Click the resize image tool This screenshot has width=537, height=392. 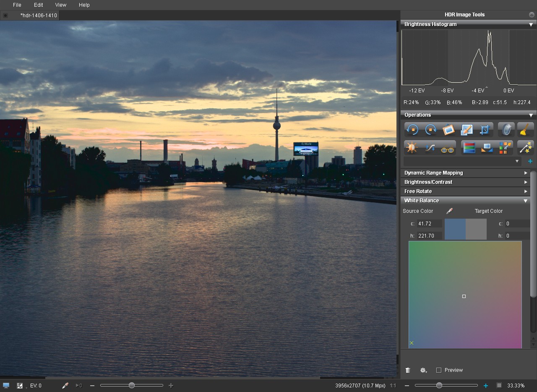click(x=467, y=129)
